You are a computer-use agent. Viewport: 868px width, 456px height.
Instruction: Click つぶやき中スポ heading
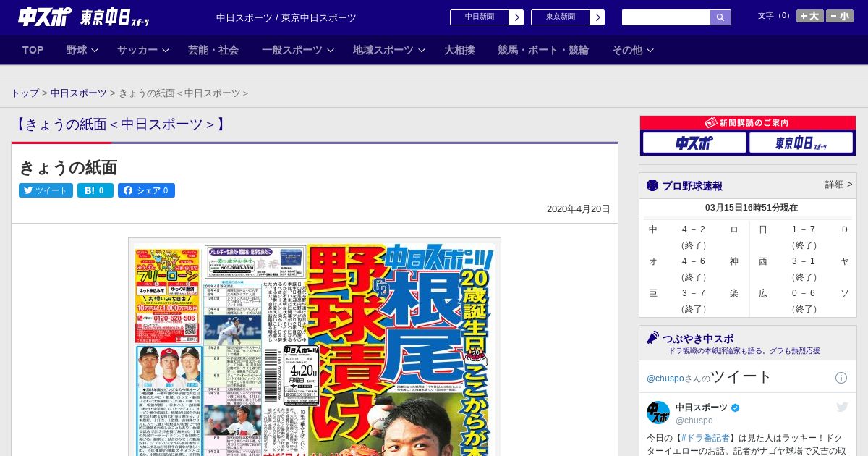coord(698,339)
